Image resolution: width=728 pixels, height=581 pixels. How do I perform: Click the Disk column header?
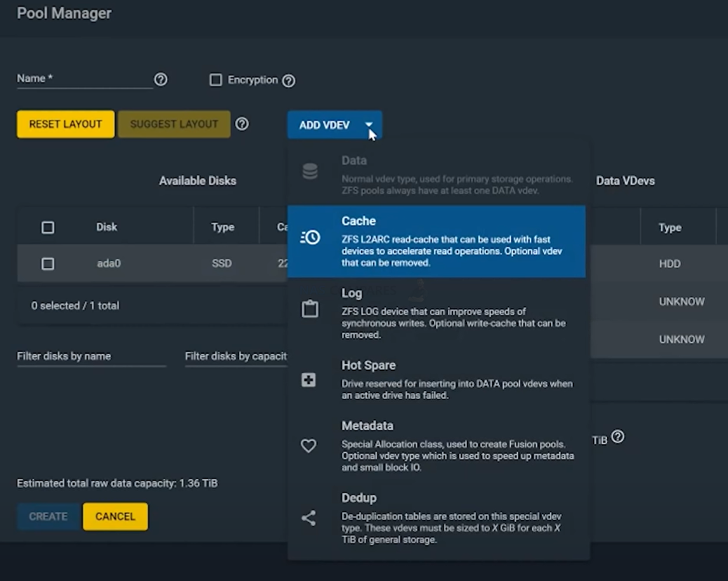click(x=107, y=227)
